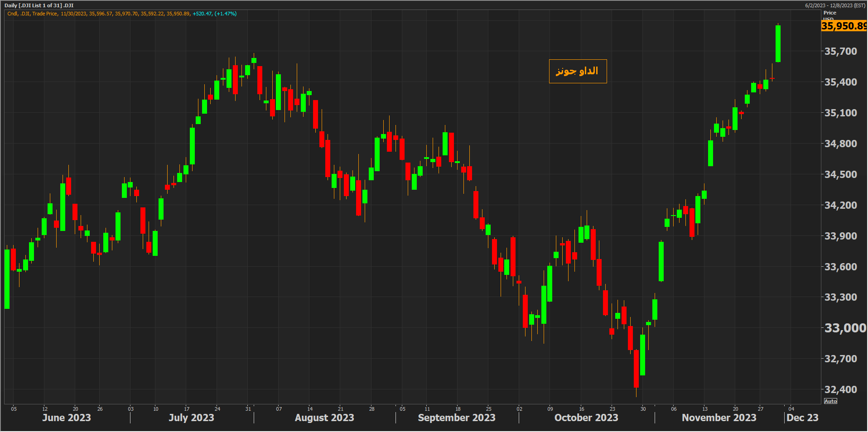The width and height of the screenshot is (868, 432).
Task: Click the orange Arabic Dow Jones label box
Action: point(578,72)
